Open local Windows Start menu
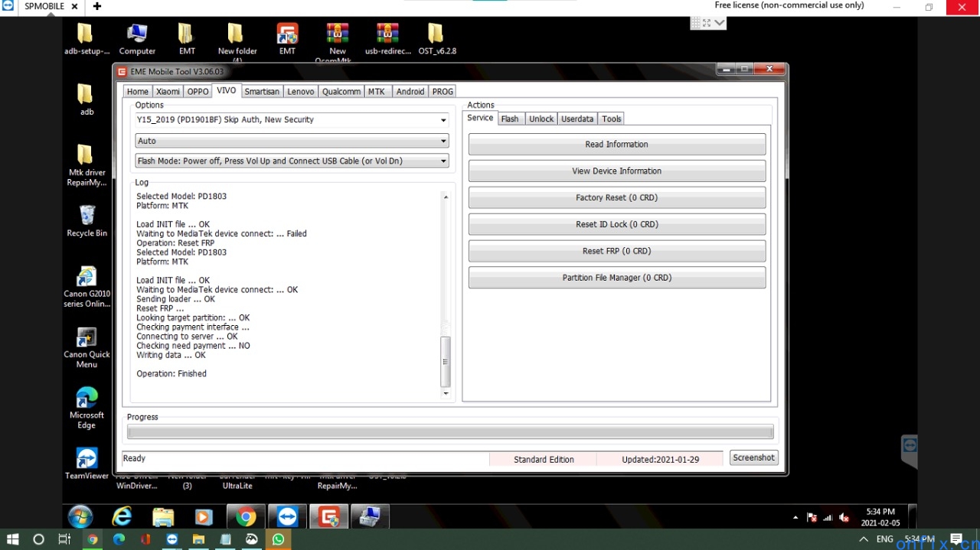This screenshot has height=550, width=980. [x=12, y=539]
